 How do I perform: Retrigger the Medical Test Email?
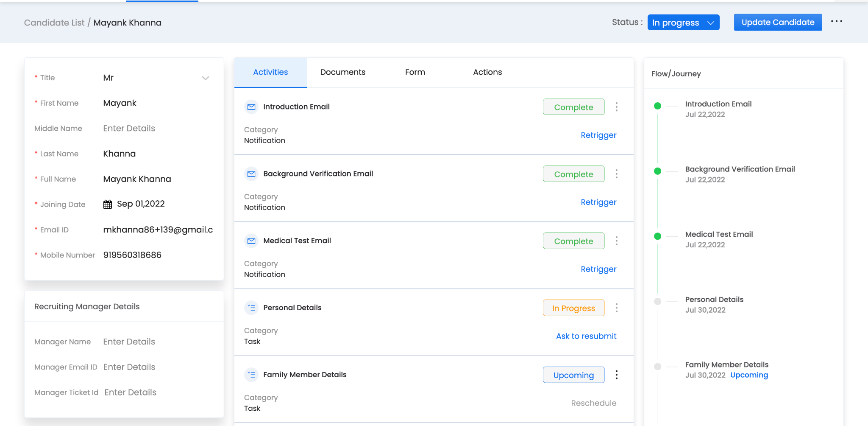coord(598,269)
